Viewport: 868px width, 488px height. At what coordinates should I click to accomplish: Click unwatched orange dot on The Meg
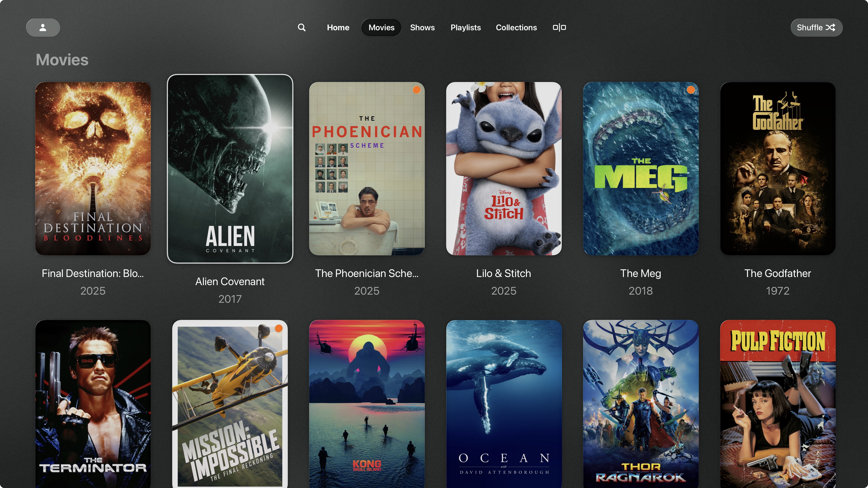(x=690, y=90)
